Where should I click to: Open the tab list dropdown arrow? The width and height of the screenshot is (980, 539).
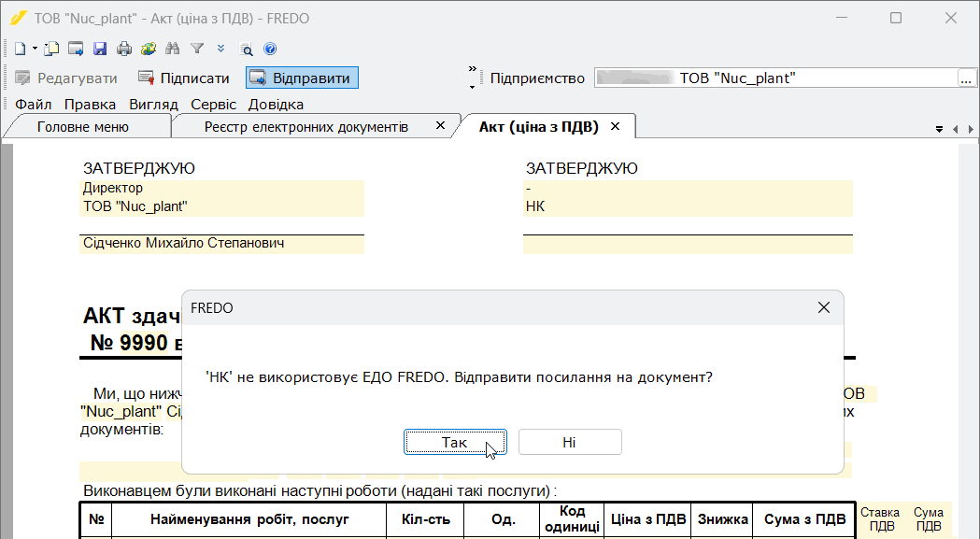(939, 129)
